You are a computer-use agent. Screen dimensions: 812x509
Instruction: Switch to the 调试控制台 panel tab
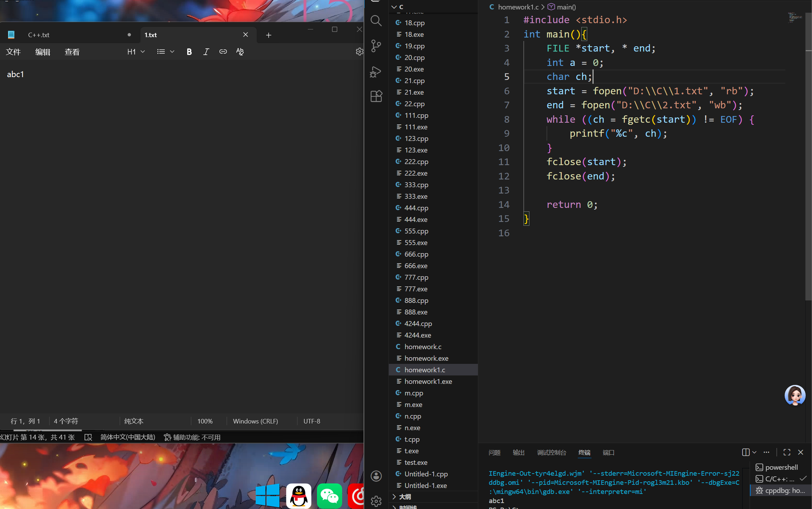[551, 453]
